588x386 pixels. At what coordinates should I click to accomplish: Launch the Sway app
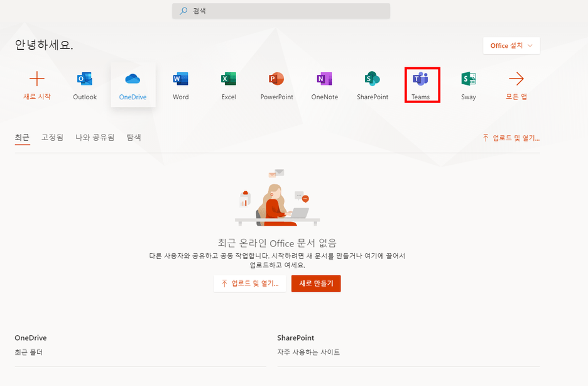(x=469, y=85)
